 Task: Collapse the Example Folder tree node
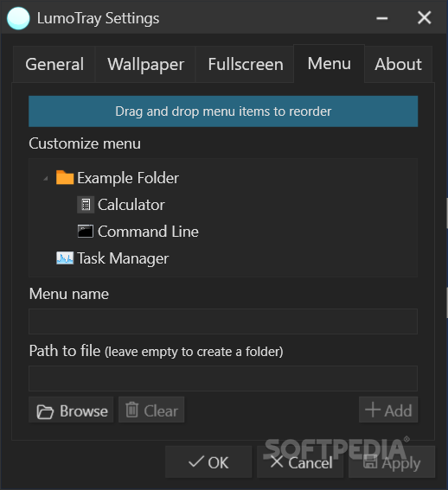pyautogui.click(x=46, y=179)
